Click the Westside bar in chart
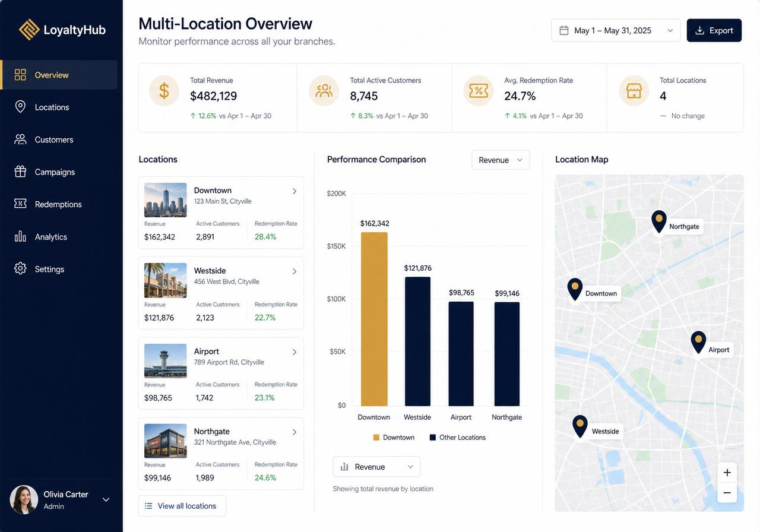Screen dimensions: 760x532 point(417,341)
